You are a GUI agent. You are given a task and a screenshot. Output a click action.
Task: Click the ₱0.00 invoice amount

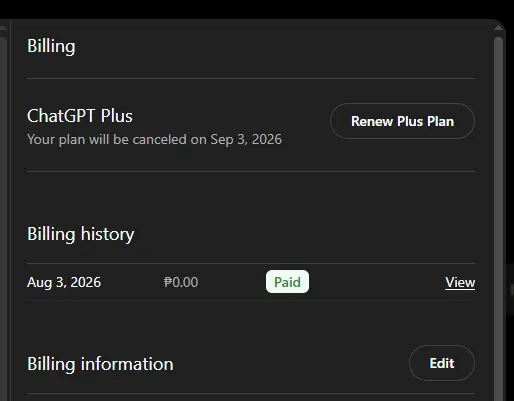coord(181,282)
